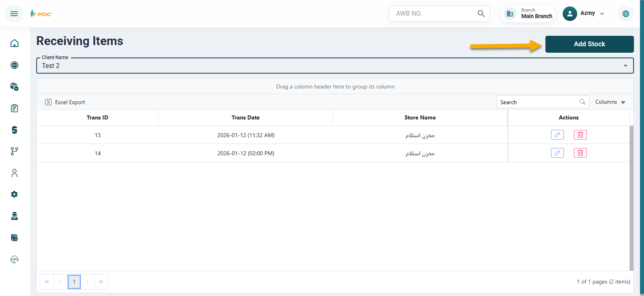Image resolution: width=644 pixels, height=296 pixels.
Task: Sort by Store Name column header
Action: click(420, 118)
